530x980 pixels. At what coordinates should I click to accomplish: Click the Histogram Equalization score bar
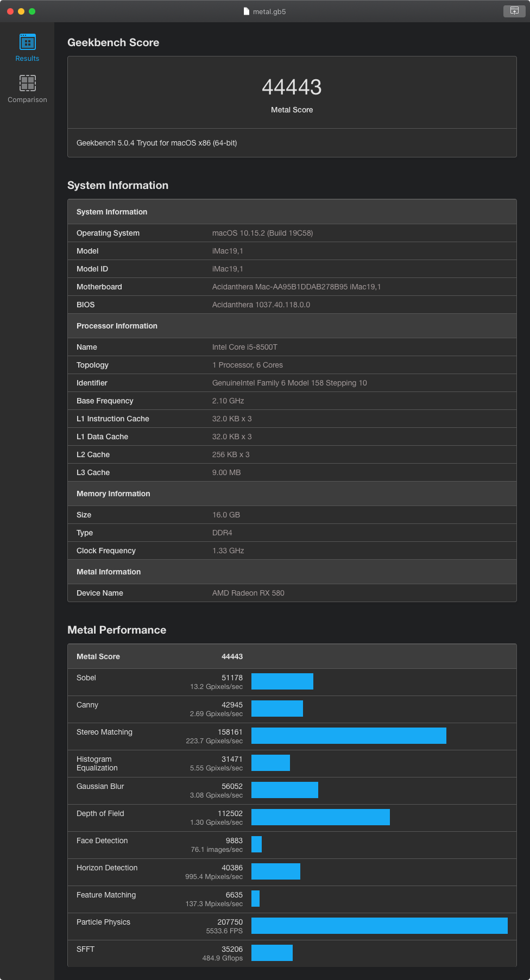pyautogui.click(x=270, y=763)
